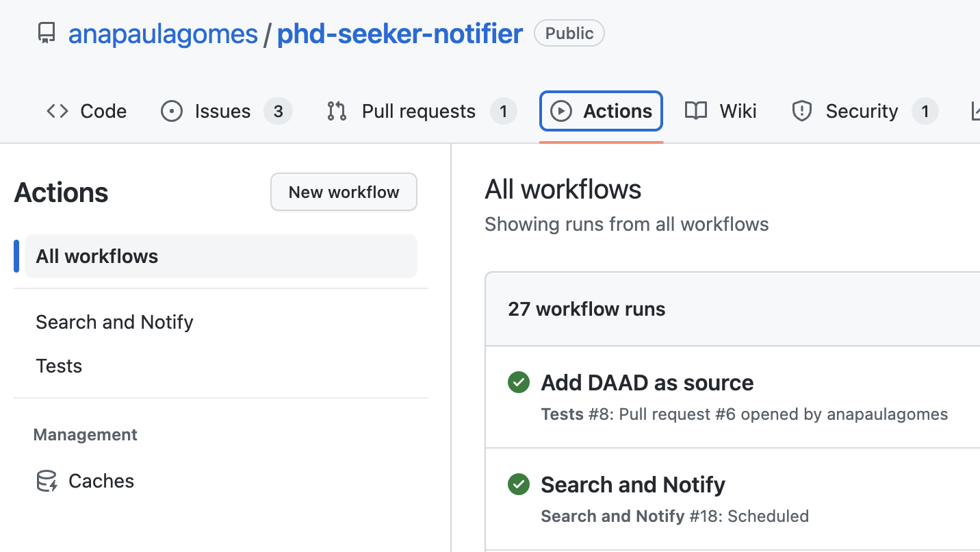Click the Pull requests count badge
The image size is (980, 552).
(x=503, y=111)
